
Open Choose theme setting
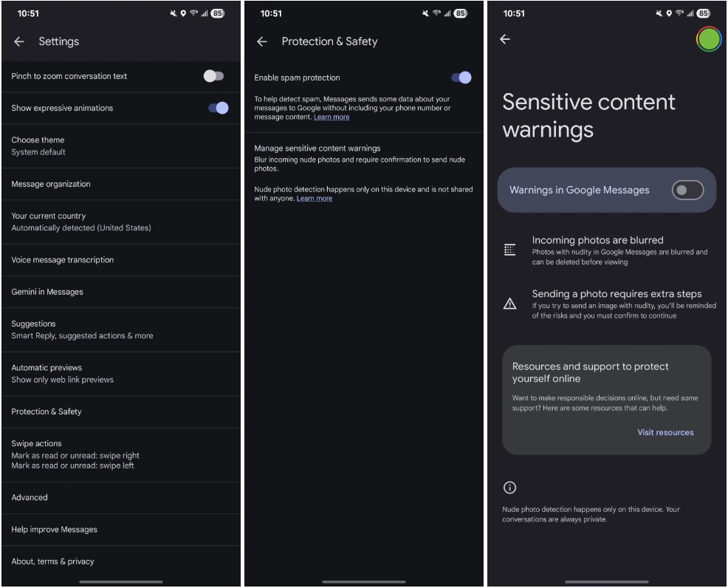(121, 146)
